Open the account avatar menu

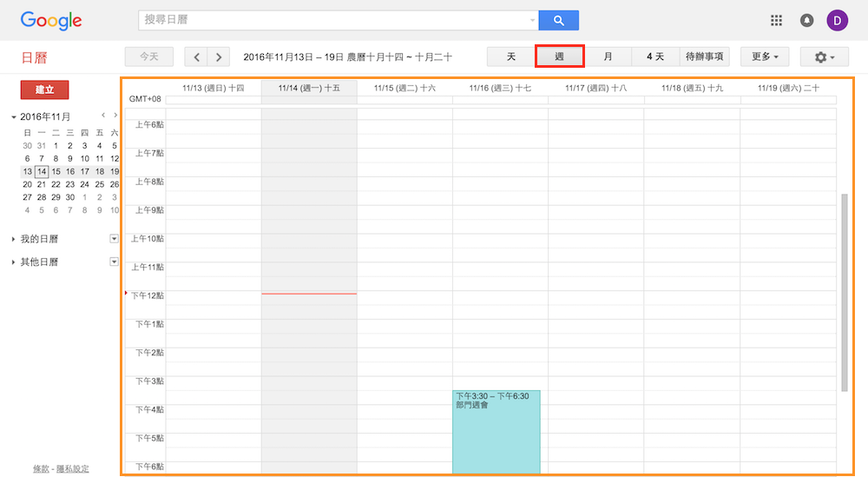[837, 20]
